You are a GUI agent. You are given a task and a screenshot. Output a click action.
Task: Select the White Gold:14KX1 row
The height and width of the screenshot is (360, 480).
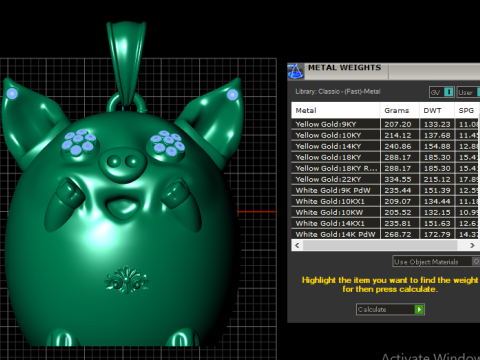tap(385, 223)
